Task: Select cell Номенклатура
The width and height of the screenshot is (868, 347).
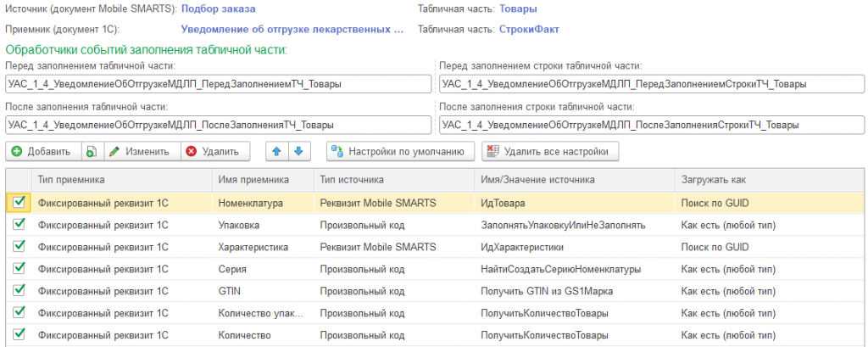Action: 263,204
